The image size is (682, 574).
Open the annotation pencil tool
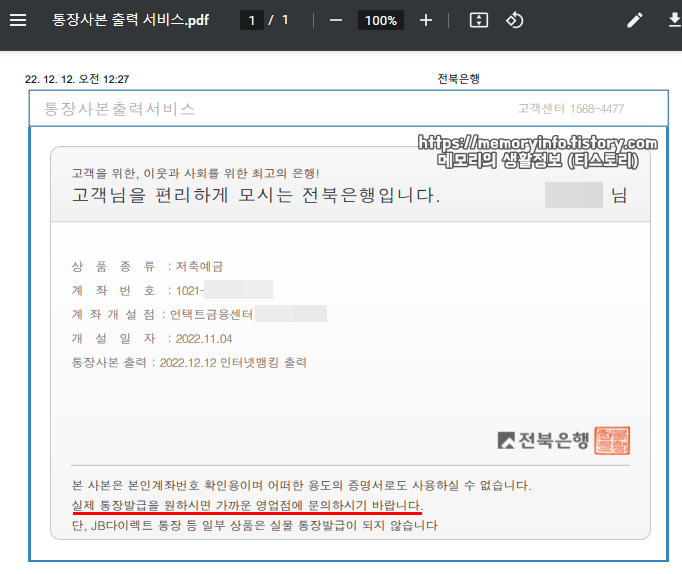pos(635,20)
